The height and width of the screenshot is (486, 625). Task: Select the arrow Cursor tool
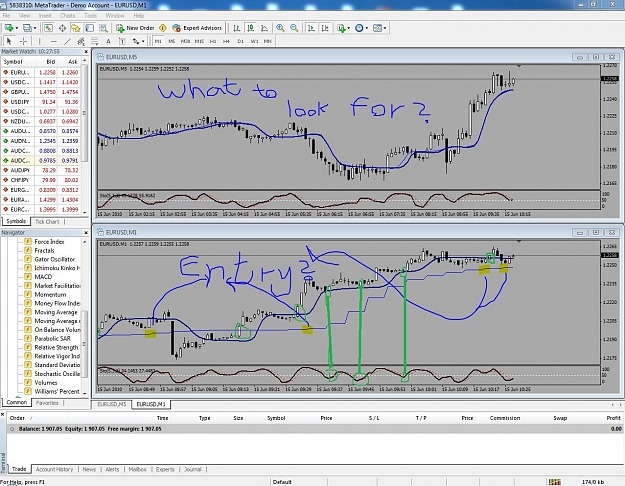point(9,41)
